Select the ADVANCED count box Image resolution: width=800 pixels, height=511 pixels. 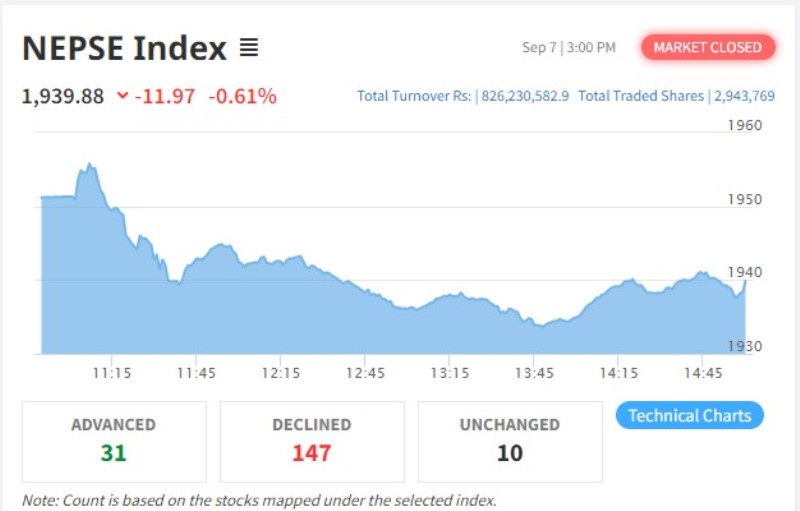click(114, 442)
